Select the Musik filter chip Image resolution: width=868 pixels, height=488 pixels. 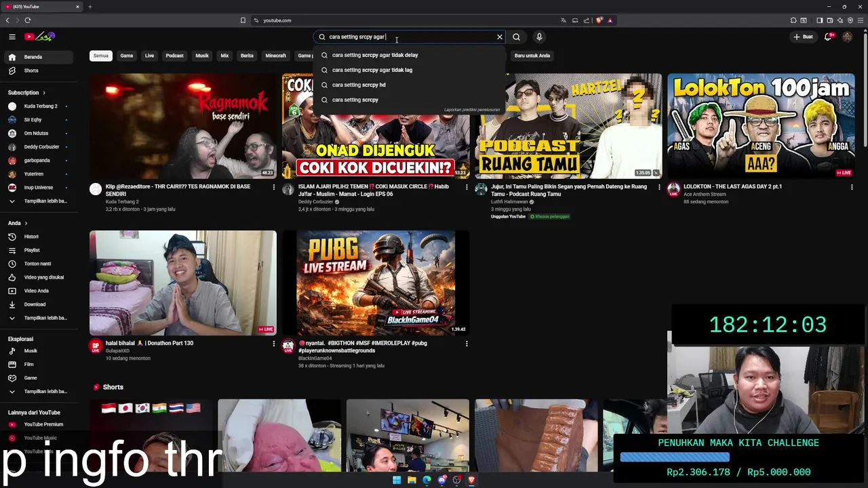[x=202, y=56]
